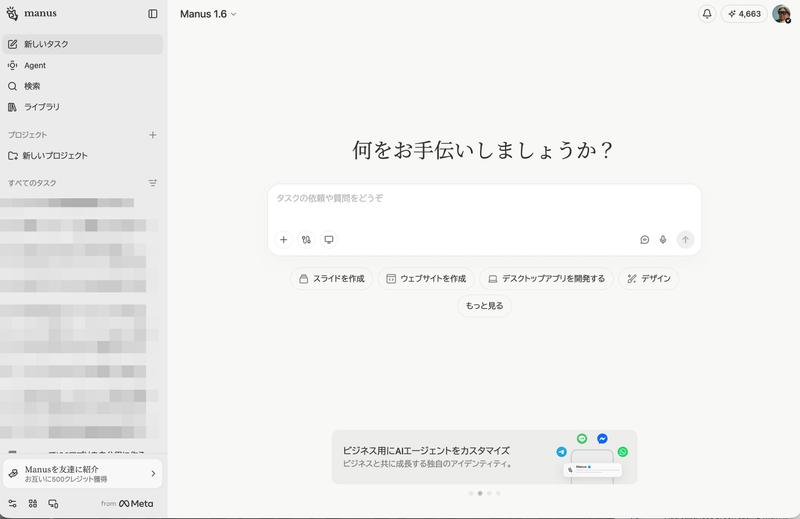Open settings sliders icon at sidebar bottom
Viewport: 800px width, 519px height.
(12, 504)
